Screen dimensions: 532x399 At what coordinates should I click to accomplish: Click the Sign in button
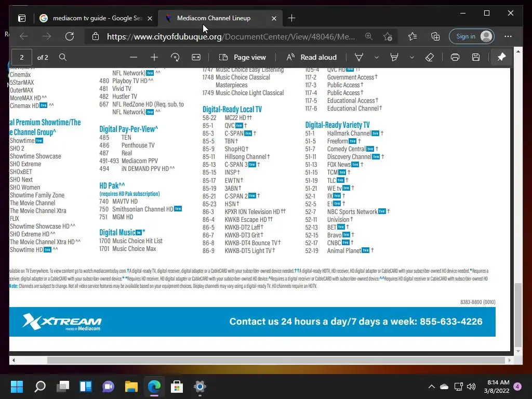pos(472,36)
